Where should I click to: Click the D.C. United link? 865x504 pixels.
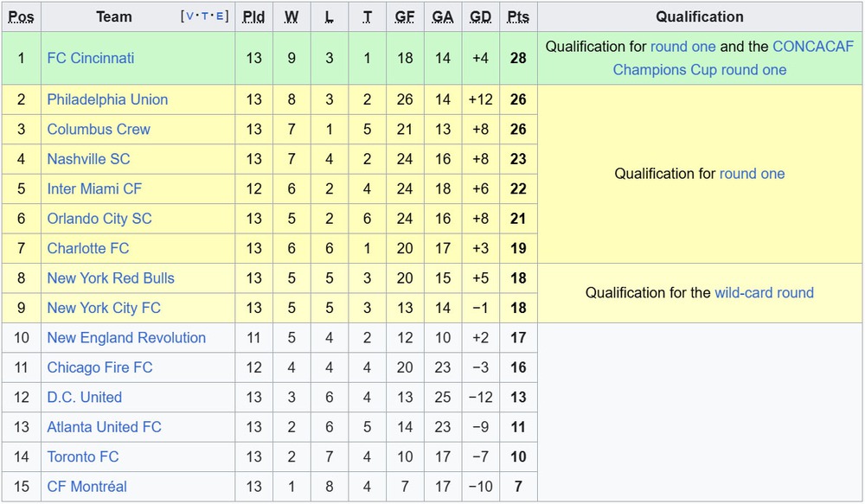pyautogui.click(x=84, y=398)
